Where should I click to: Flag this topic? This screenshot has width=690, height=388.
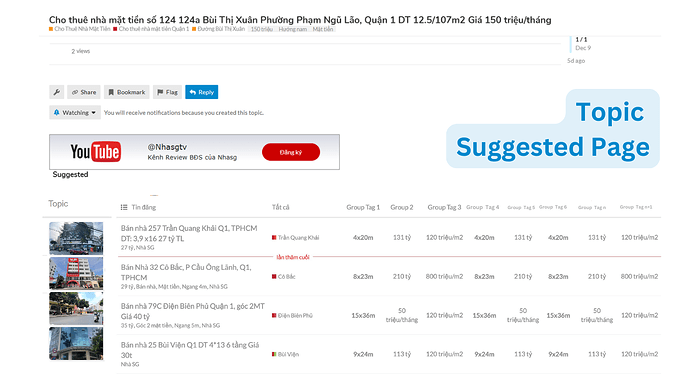[168, 92]
